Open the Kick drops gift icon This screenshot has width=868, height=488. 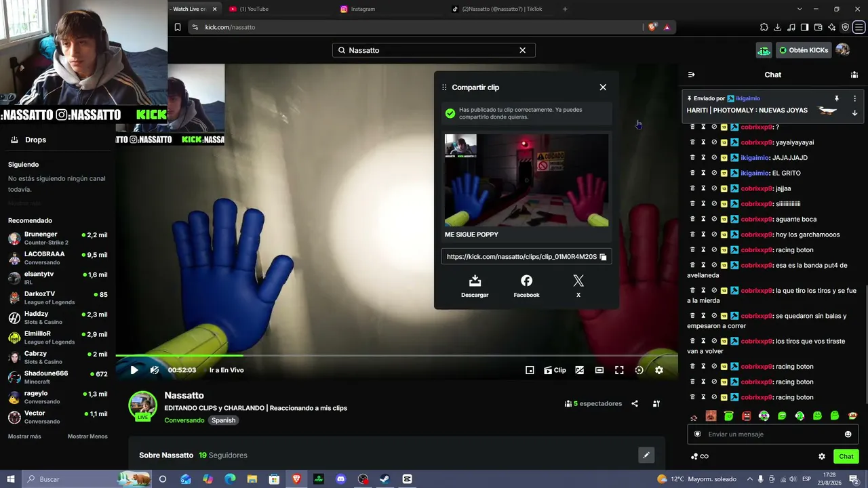pos(764,50)
